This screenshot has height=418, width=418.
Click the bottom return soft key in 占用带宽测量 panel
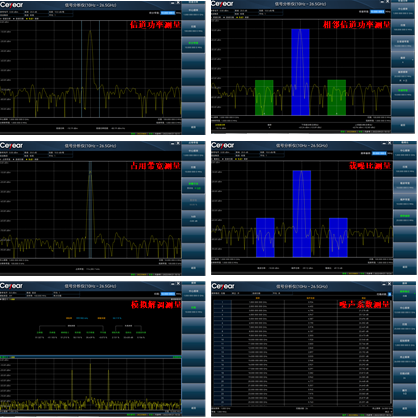pos(193,267)
